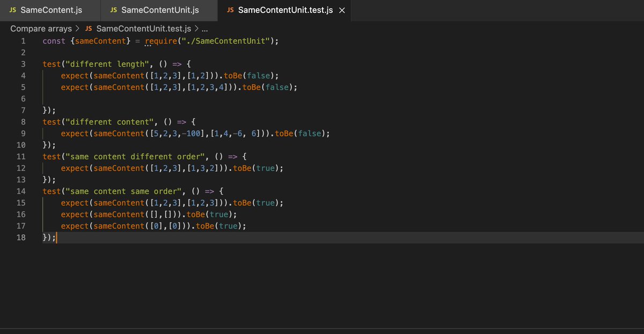
Task: Click the "same content same order" string
Action: [x=123, y=191]
